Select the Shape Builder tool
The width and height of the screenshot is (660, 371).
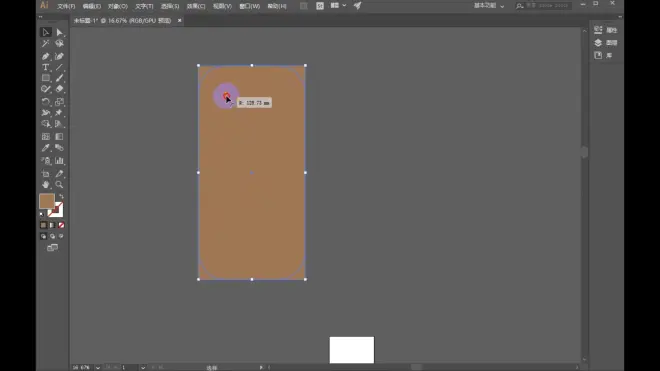45,123
